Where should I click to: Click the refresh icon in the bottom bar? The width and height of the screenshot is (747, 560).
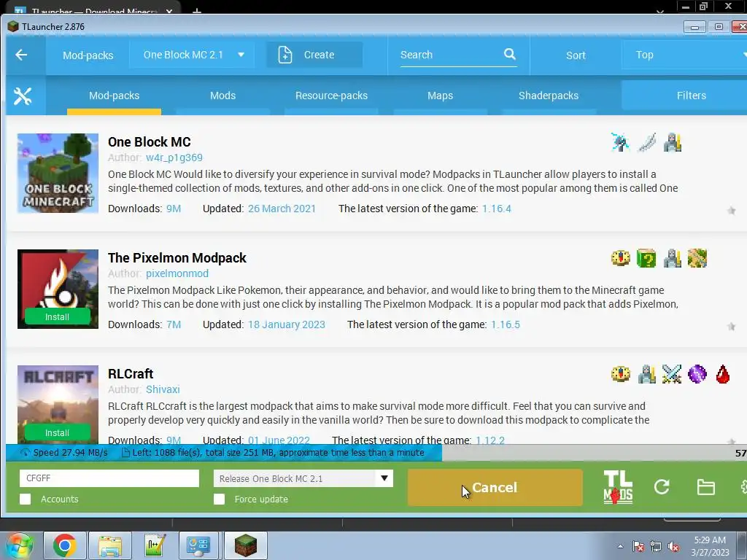pos(662,486)
